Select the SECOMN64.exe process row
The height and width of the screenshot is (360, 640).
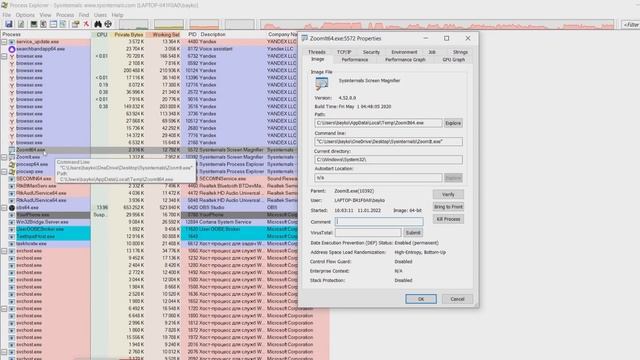click(x=149, y=179)
